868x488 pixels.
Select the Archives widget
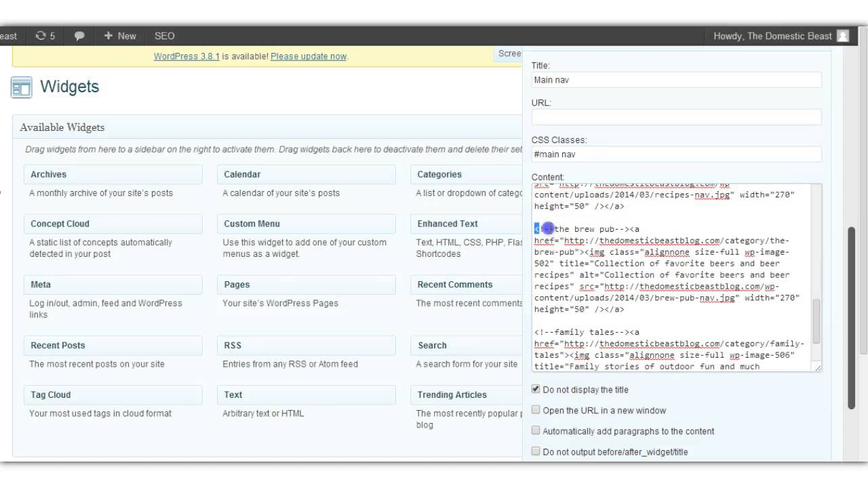(113, 174)
